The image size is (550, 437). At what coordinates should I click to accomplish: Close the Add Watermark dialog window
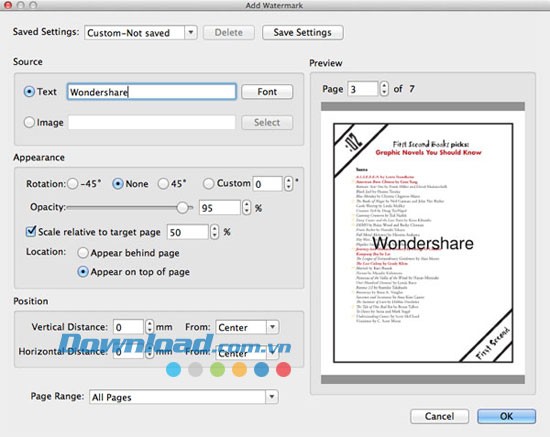[x=8, y=5]
